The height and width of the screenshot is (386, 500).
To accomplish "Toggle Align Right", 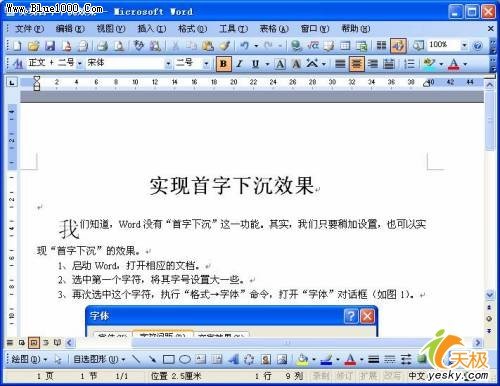I will point(373,63).
